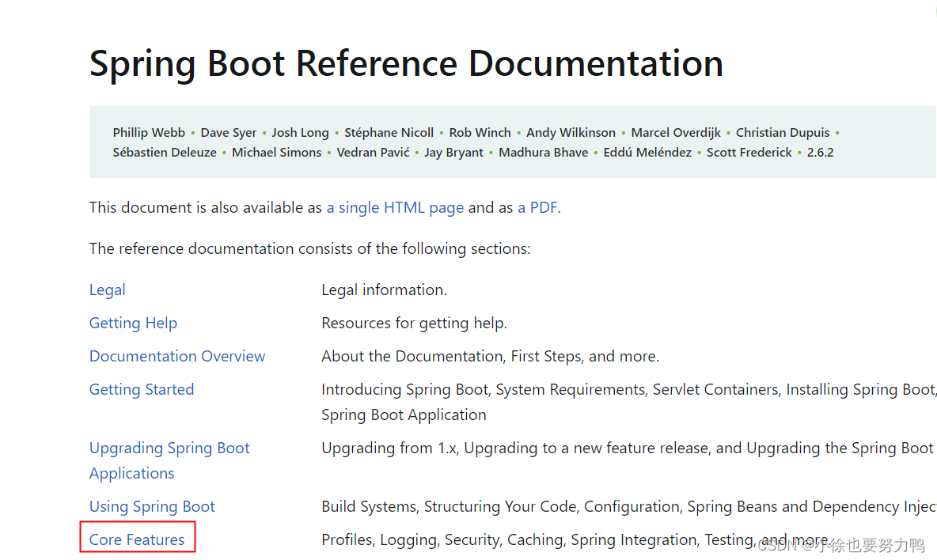The image size is (937, 560).
Task: Click author name Marcel Overdijk
Action: point(676,133)
